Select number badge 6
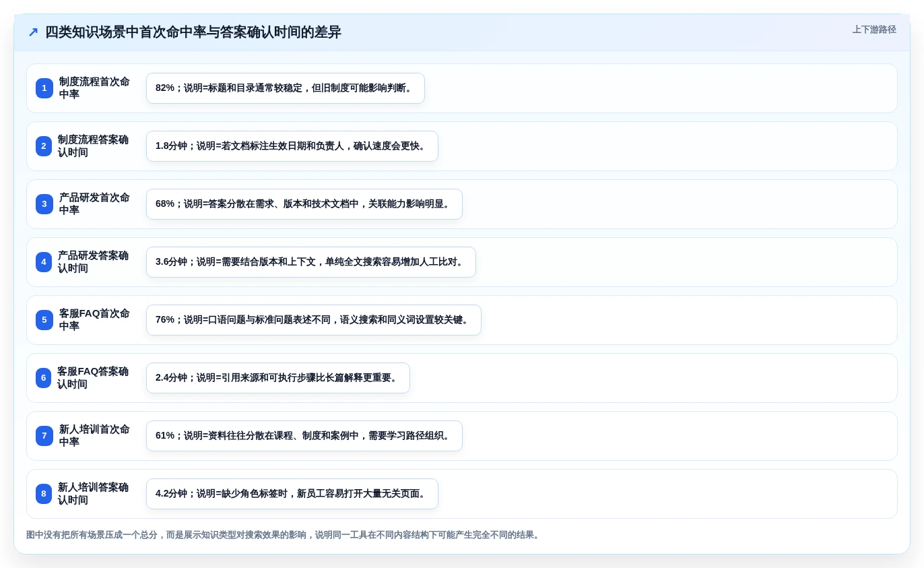924x568 pixels. pos(44,378)
